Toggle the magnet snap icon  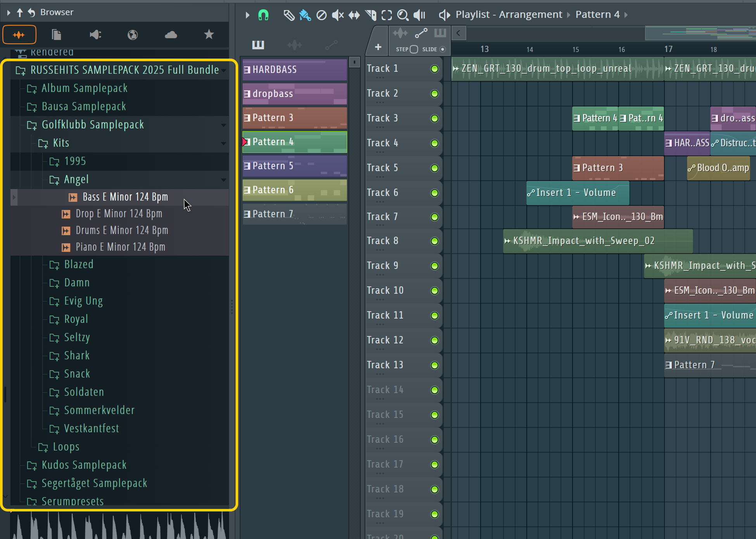pyautogui.click(x=263, y=15)
